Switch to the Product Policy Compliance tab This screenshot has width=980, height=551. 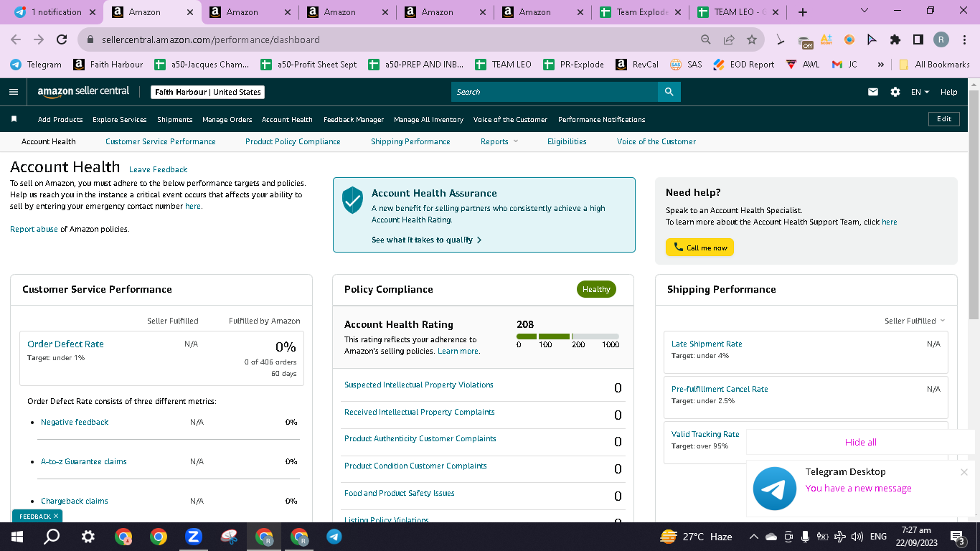(293, 141)
